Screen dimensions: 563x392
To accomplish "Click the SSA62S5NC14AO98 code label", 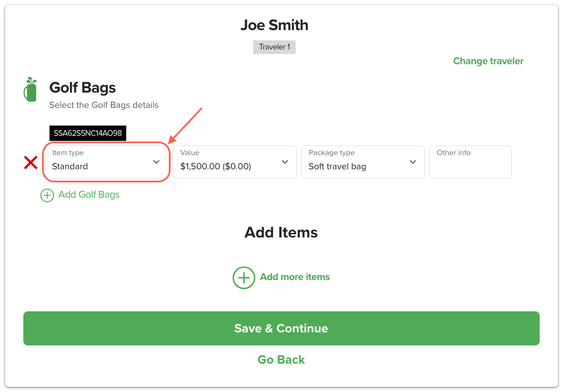I will (x=88, y=133).
